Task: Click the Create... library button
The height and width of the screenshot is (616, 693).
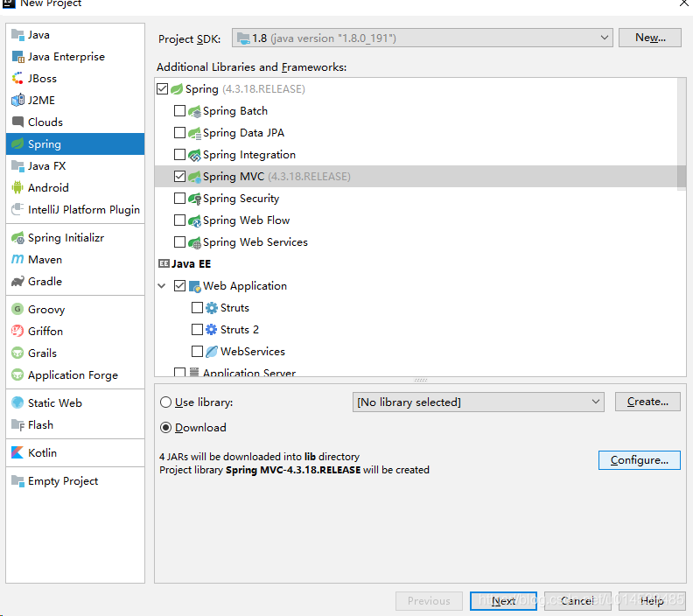Action: pos(647,402)
